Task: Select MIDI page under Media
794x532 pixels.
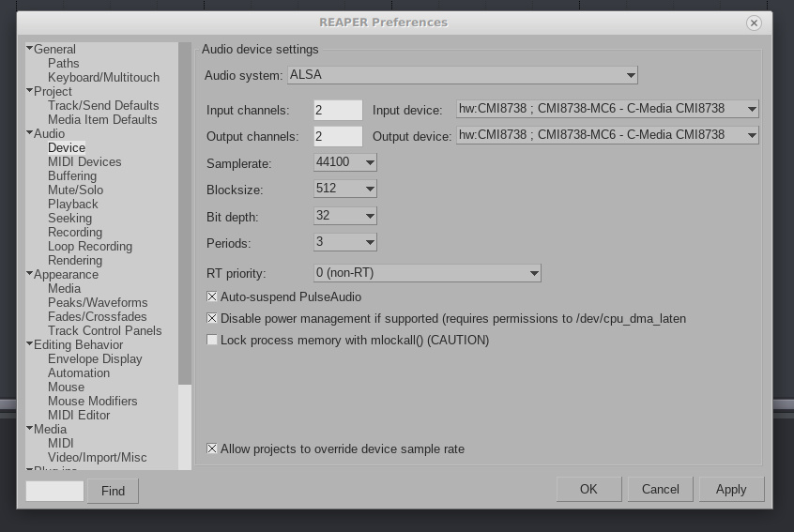Action: [x=61, y=444]
